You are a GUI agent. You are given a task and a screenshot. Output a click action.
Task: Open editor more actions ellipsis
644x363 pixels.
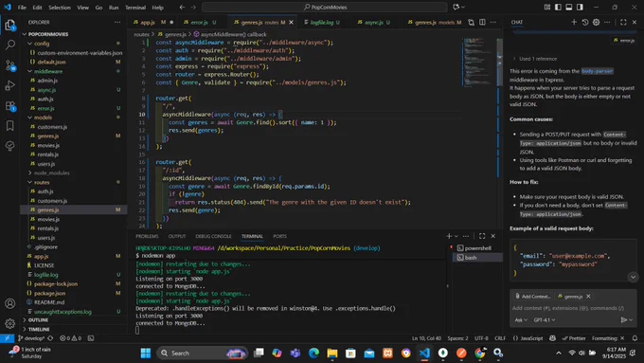493,22
